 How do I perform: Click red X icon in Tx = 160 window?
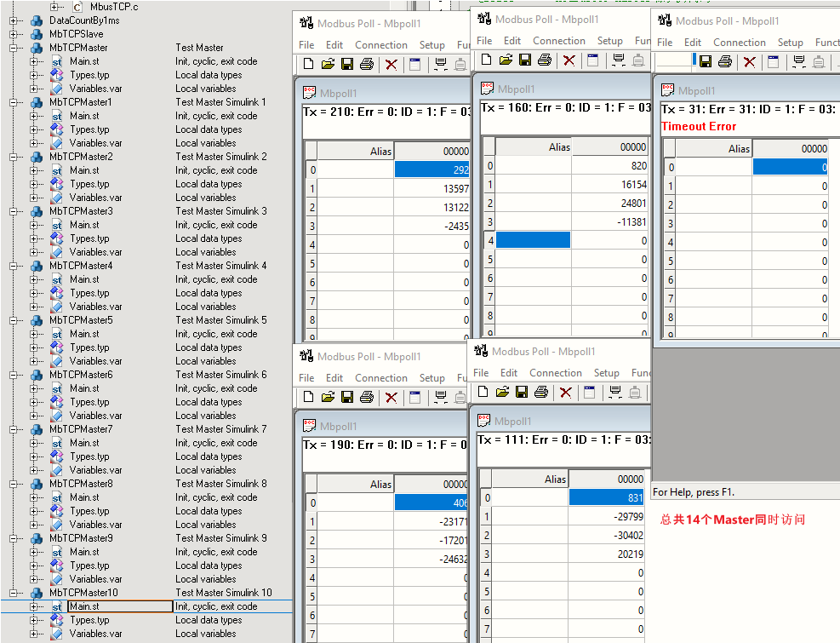[569, 60]
